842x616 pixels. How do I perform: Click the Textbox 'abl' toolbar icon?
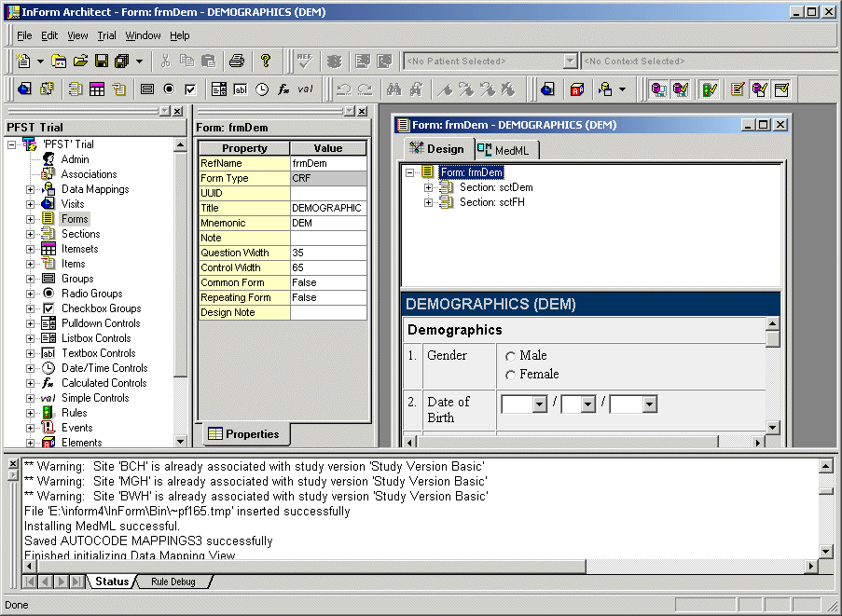click(240, 89)
